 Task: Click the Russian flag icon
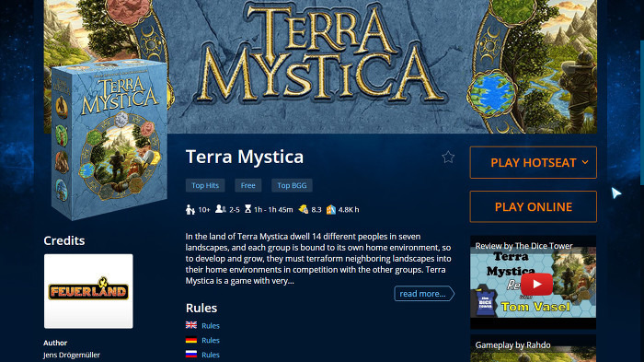tap(191, 354)
